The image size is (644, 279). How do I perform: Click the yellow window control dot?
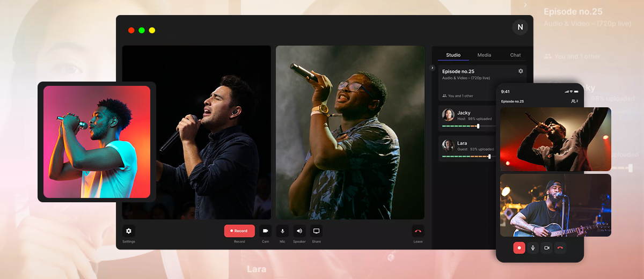(x=152, y=31)
